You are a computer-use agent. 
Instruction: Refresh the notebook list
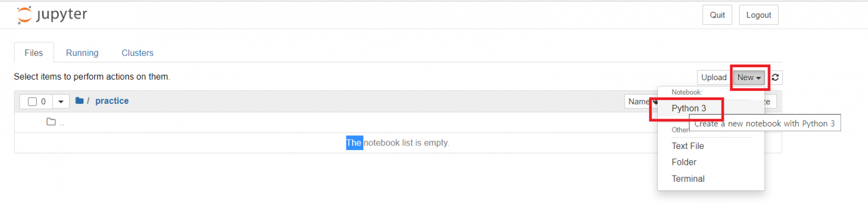pyautogui.click(x=775, y=77)
